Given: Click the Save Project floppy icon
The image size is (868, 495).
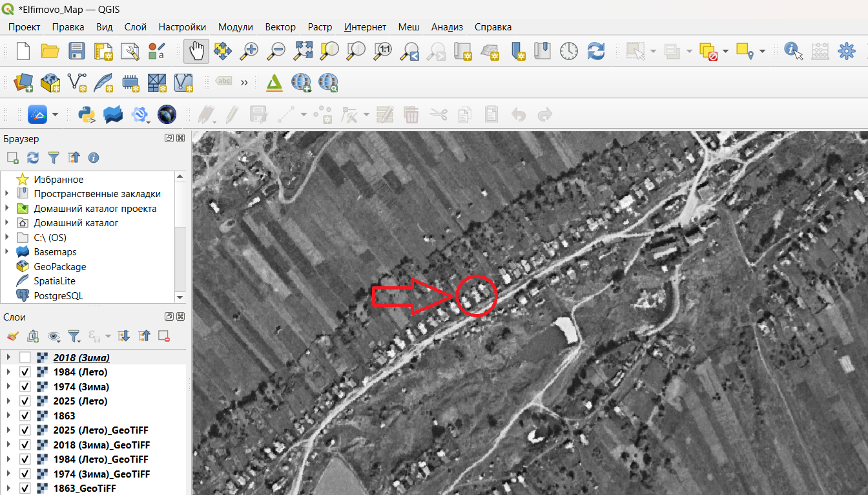Looking at the screenshot, I should point(77,51).
